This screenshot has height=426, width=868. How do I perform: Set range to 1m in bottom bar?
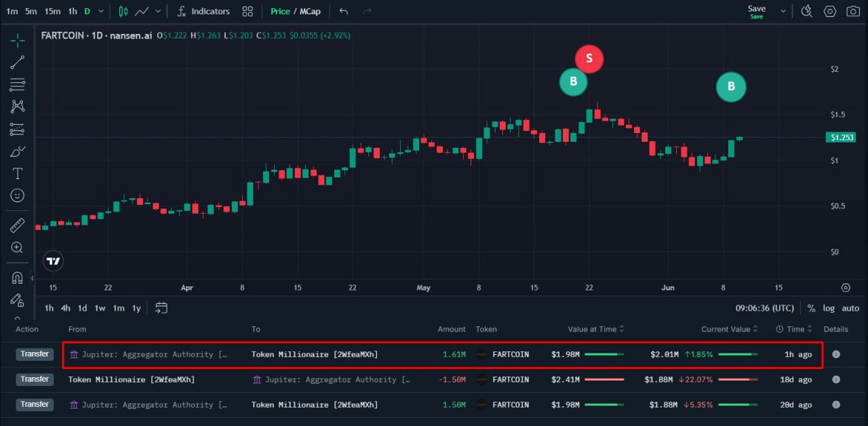pyautogui.click(x=119, y=308)
